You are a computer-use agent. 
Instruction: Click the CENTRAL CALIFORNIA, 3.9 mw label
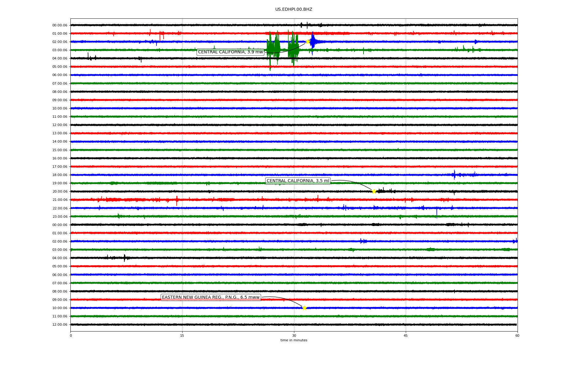230,52
